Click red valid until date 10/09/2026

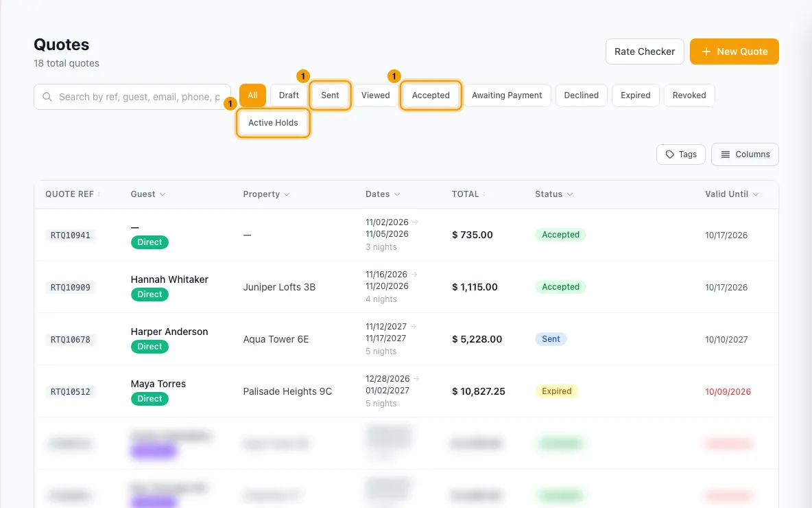point(728,392)
